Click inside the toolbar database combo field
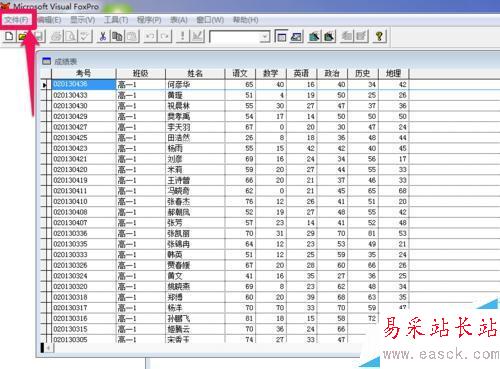Image resolution: width=500 pixels, height=369 pixels. pos(235,36)
